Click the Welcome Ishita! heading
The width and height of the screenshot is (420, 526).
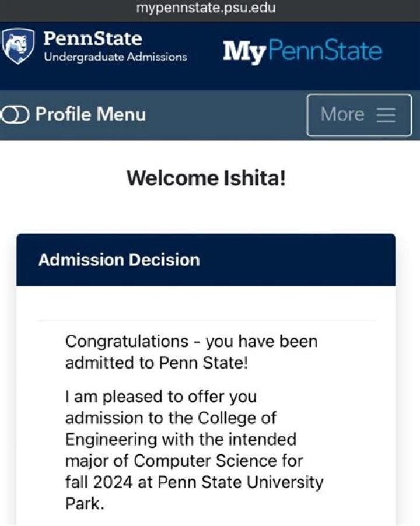[x=206, y=178]
